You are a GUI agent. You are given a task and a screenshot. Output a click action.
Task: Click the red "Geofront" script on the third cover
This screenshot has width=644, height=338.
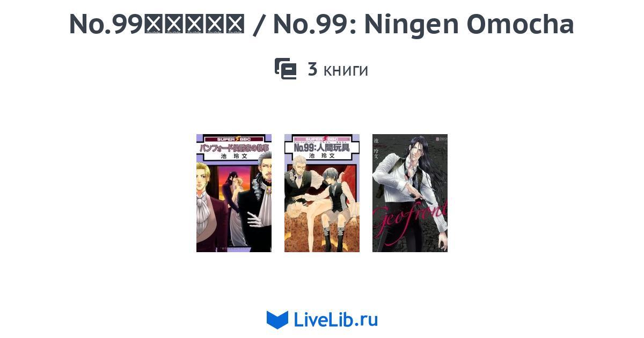[x=410, y=212]
